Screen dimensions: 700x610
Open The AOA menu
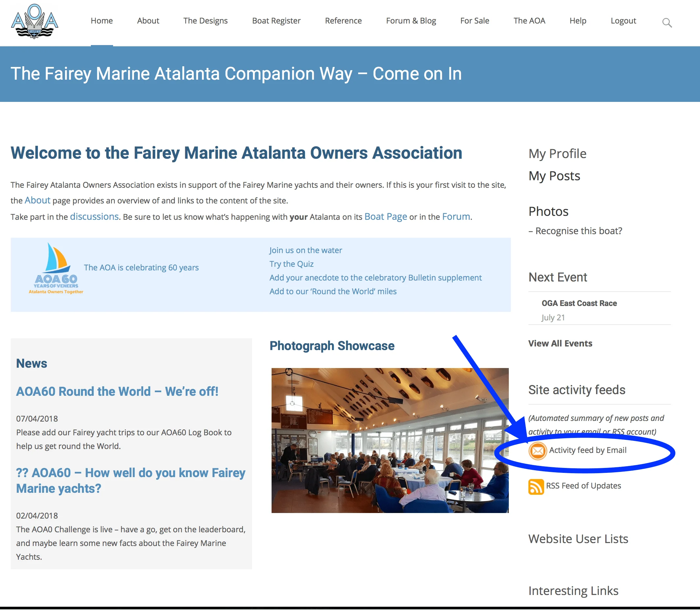point(529,21)
